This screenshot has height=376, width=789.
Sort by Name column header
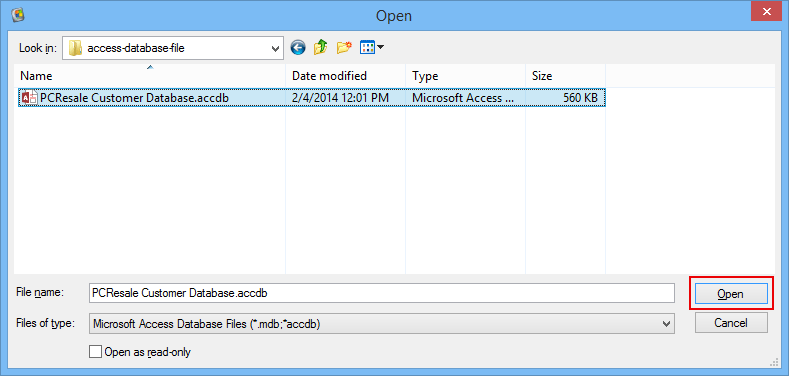[149, 76]
